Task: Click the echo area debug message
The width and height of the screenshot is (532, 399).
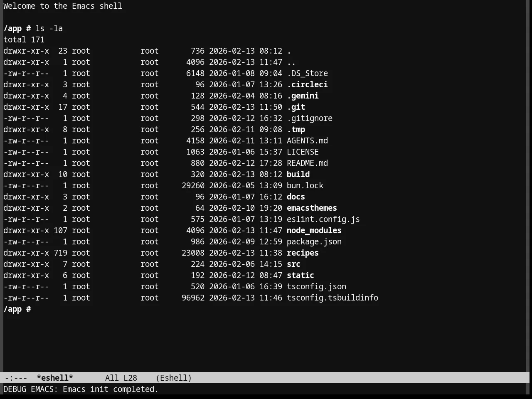Action: [x=81, y=389]
